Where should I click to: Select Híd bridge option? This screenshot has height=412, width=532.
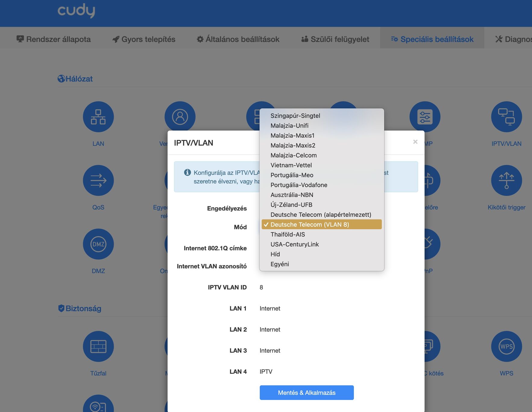coord(322,254)
